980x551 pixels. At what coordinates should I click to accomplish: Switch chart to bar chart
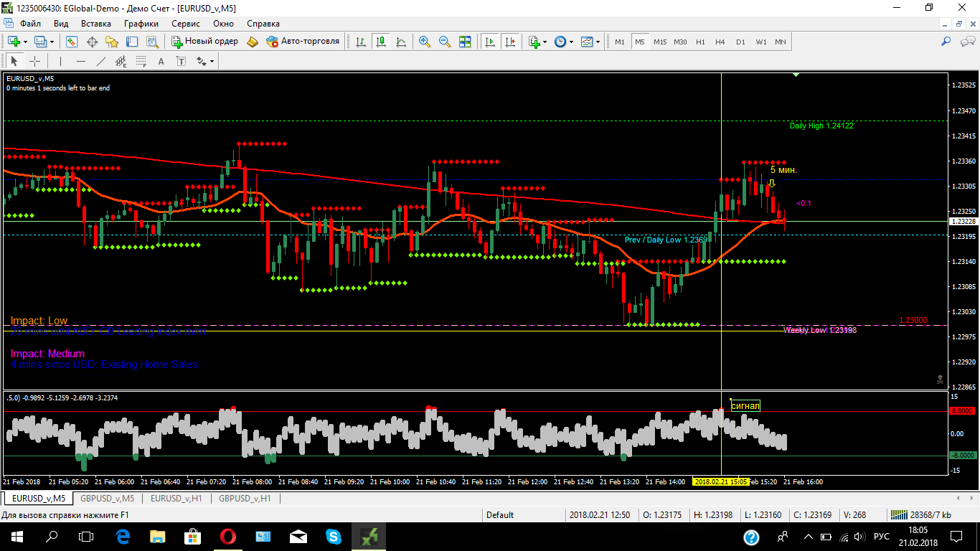point(360,42)
